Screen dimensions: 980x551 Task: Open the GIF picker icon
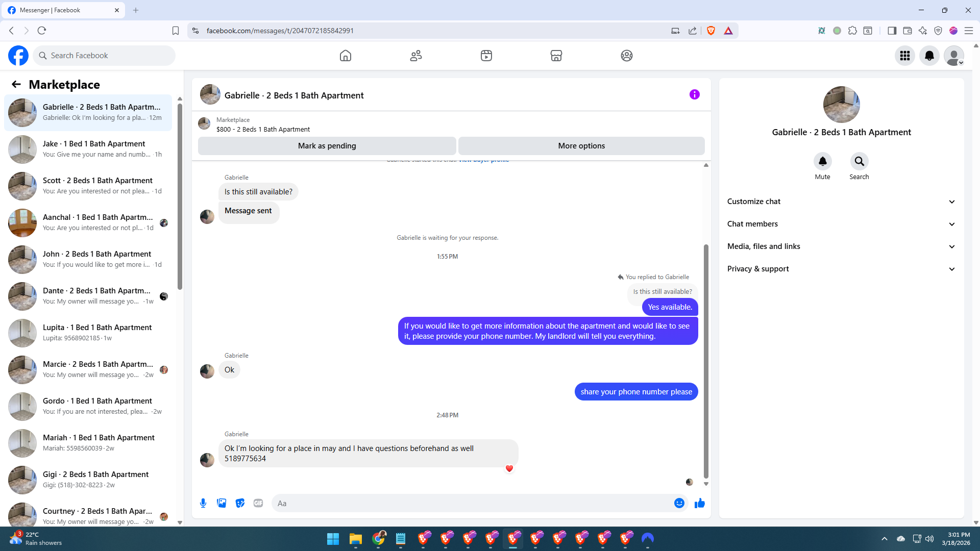click(x=258, y=503)
